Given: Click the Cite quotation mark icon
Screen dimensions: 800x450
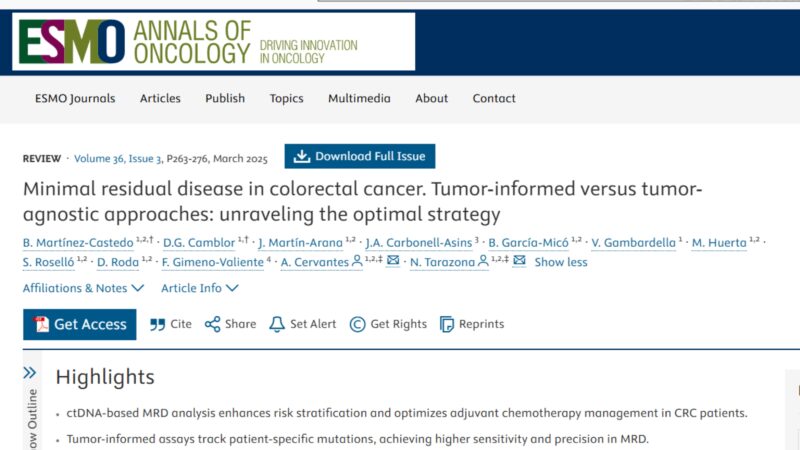Looking at the screenshot, I should click(157, 324).
